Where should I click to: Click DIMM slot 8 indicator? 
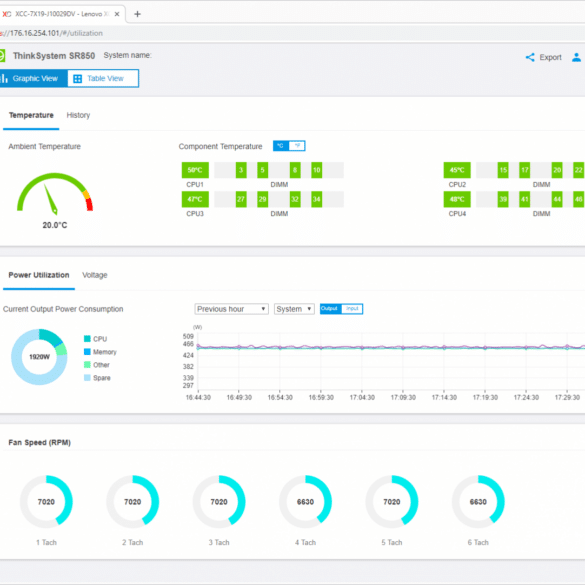click(x=295, y=170)
